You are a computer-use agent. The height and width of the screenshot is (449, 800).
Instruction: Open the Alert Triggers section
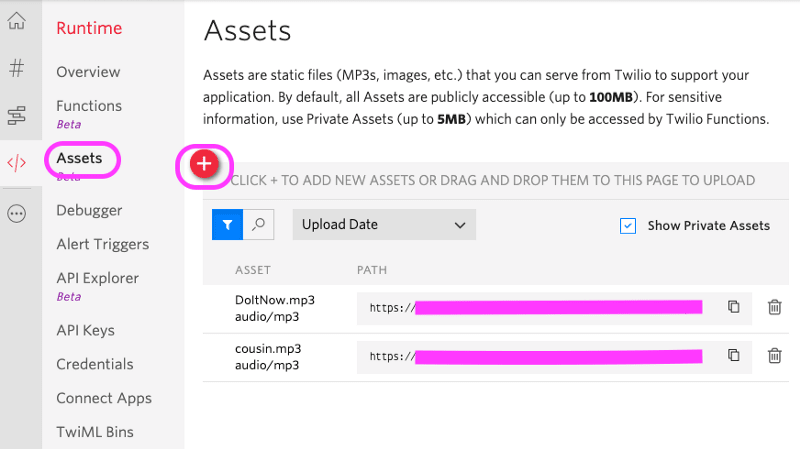[103, 244]
